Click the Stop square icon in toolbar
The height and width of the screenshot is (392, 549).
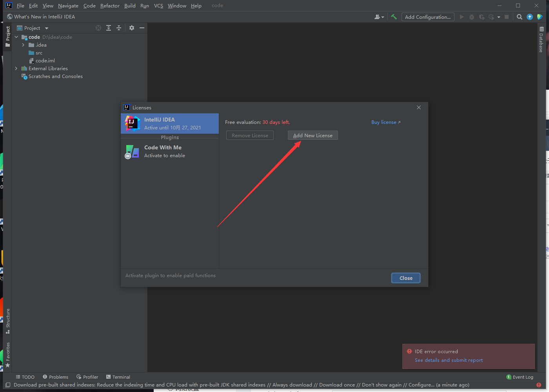[x=507, y=17]
